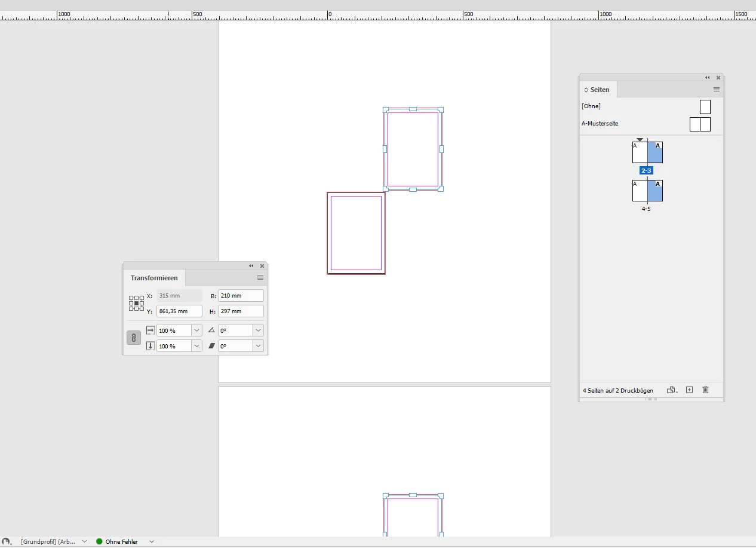Click the H height field 297 mm
The height and width of the screenshot is (548, 756).
(241, 311)
